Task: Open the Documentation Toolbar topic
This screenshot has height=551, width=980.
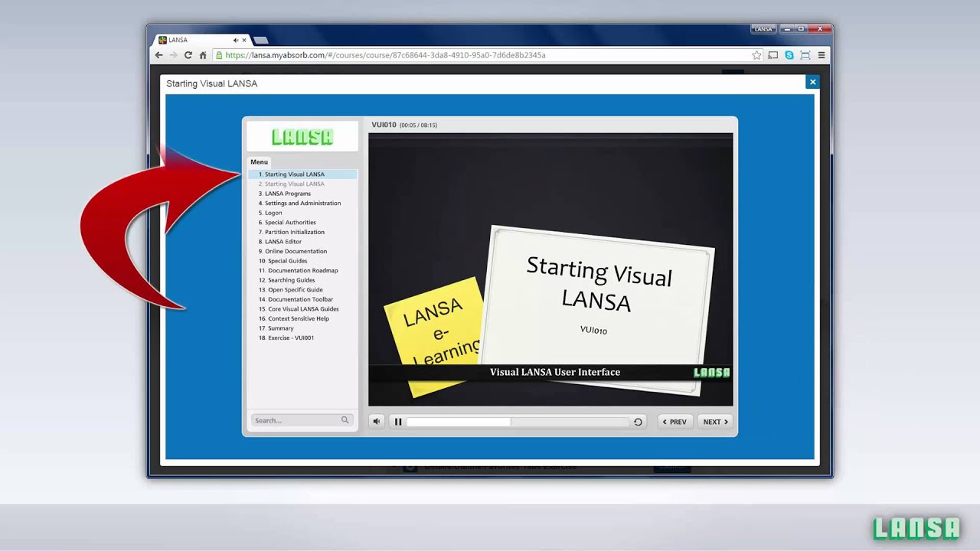Action: 302,299
